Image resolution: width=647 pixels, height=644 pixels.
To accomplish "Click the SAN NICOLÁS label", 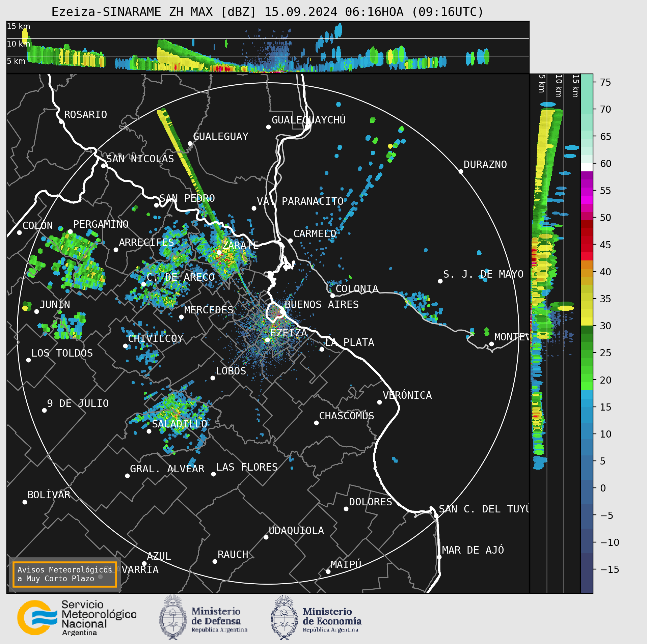I will [140, 159].
